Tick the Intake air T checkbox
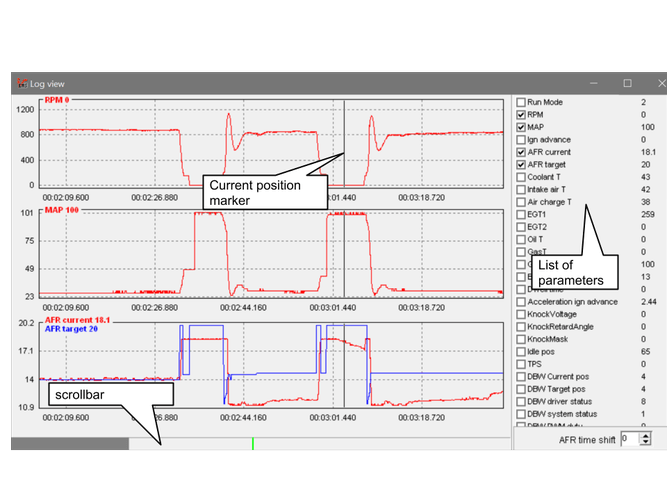 pos(520,189)
